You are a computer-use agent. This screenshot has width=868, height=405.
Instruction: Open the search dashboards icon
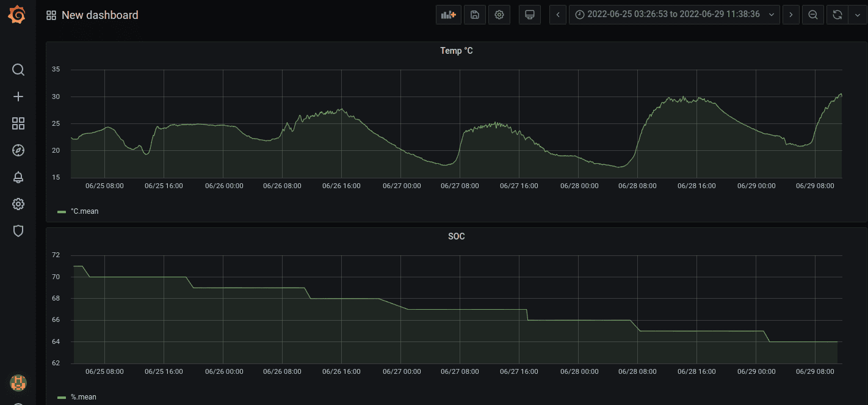click(18, 70)
